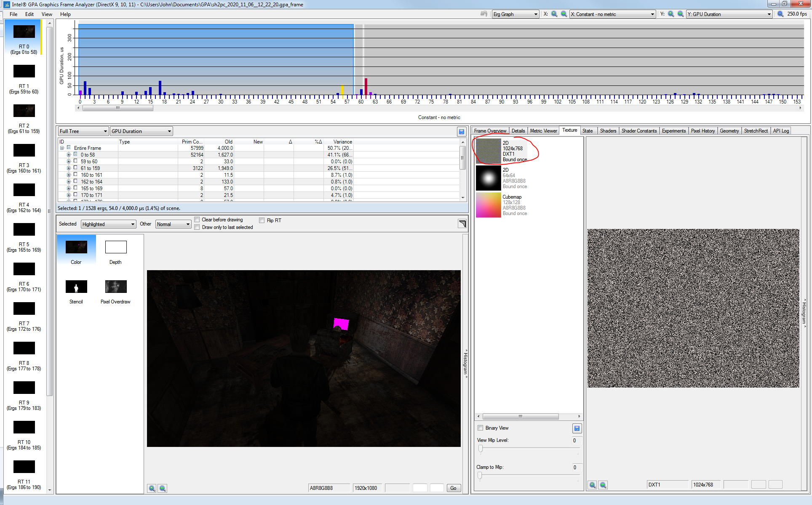Zoom out on the graph Y axis

(x=681, y=14)
